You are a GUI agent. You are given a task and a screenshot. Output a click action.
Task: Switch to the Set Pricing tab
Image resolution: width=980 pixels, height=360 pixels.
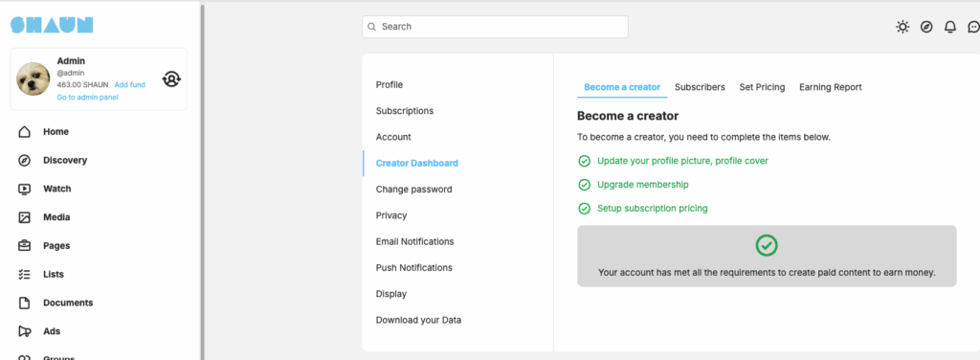tap(762, 87)
